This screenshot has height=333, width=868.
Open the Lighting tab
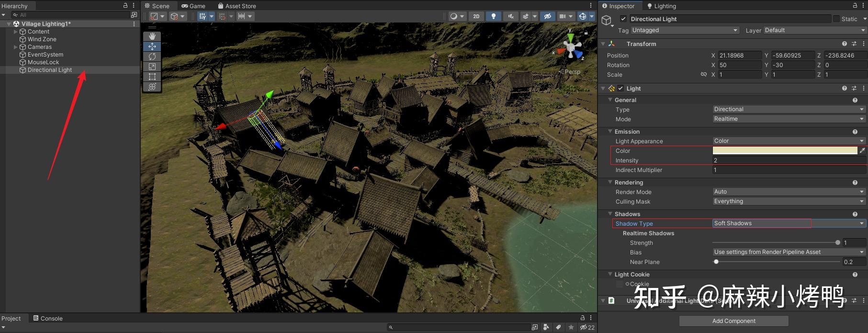662,6
